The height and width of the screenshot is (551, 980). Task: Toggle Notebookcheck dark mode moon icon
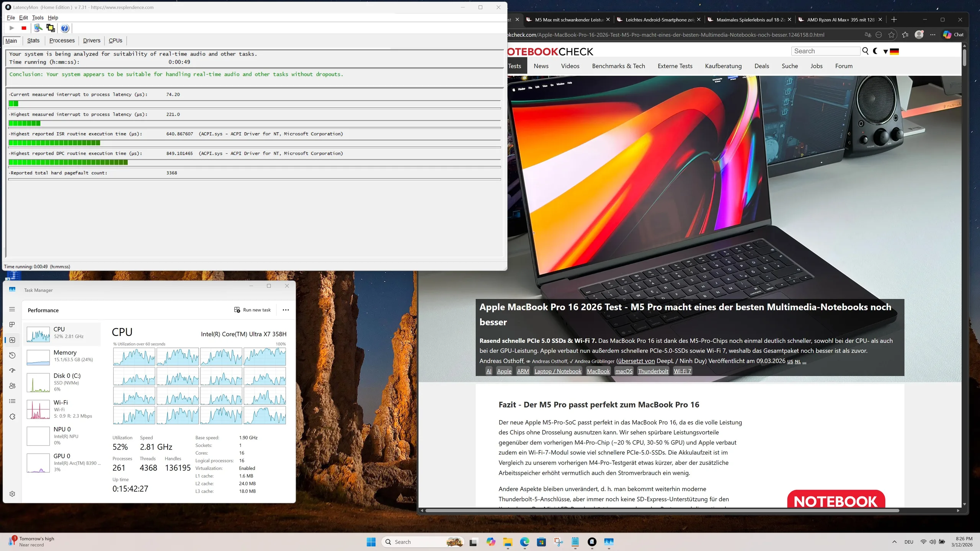[x=875, y=51]
